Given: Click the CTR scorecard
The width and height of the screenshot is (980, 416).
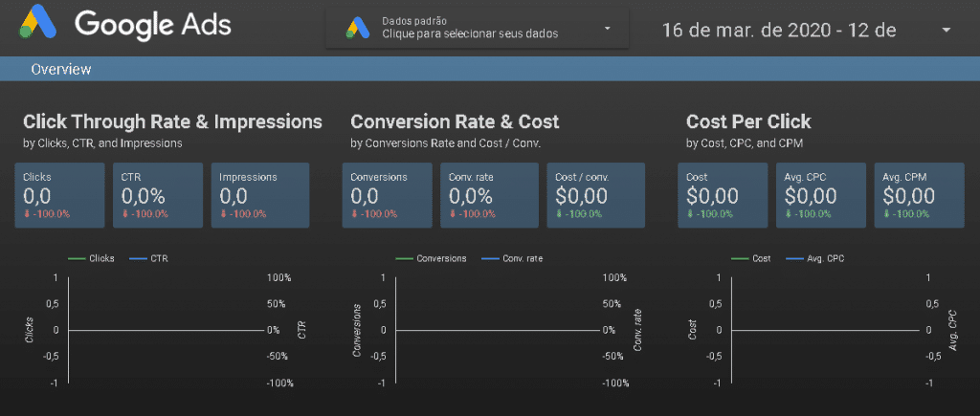Looking at the screenshot, I should 158,195.
